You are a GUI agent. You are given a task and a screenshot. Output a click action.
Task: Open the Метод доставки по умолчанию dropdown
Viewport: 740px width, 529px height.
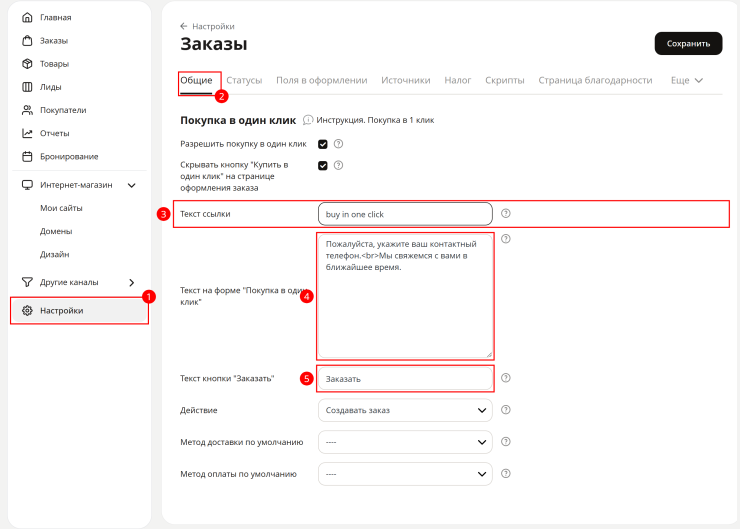[x=405, y=442]
